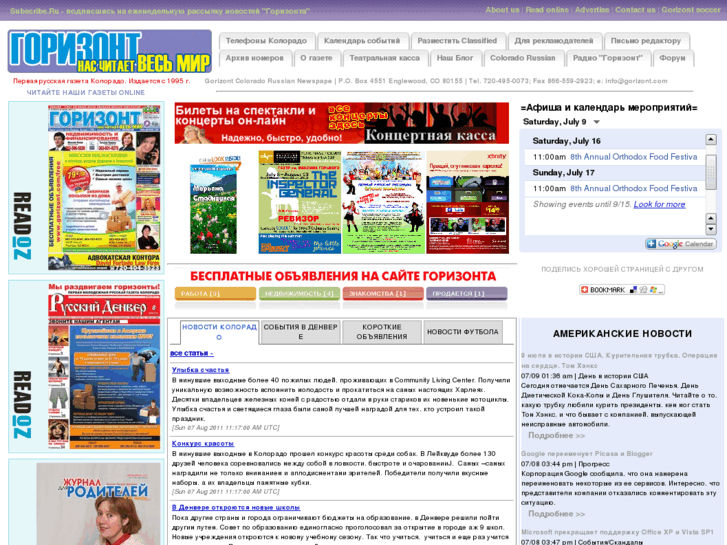The height and width of the screenshot is (545, 727).
Task: Click the Знакомства [1] button
Action: pyautogui.click(x=383, y=294)
